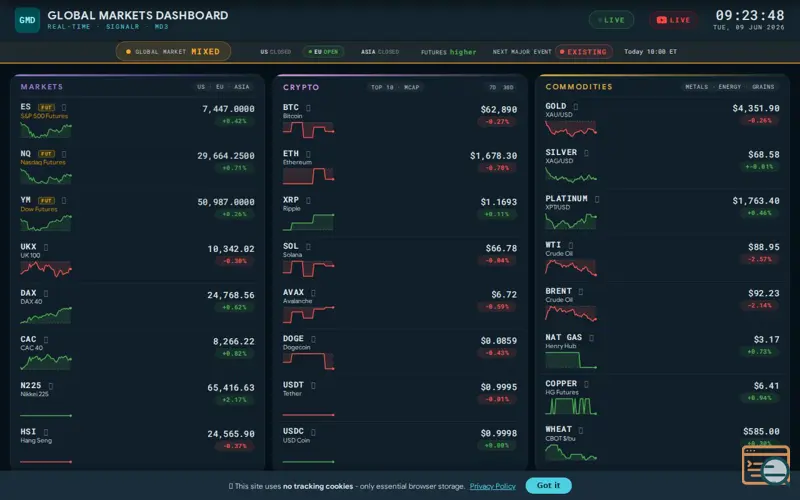The width and height of the screenshot is (800, 500).
Task: Click the small icon beside XRP
Action: coord(308,200)
